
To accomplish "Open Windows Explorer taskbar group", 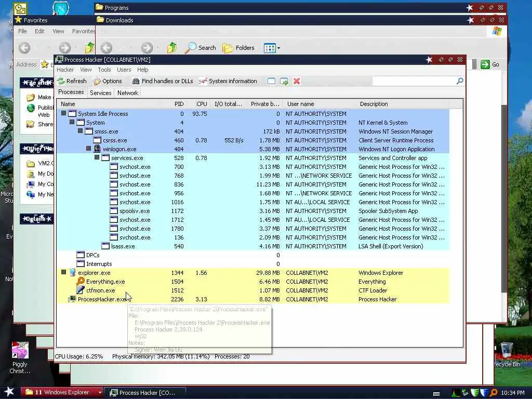I will 62,393.
